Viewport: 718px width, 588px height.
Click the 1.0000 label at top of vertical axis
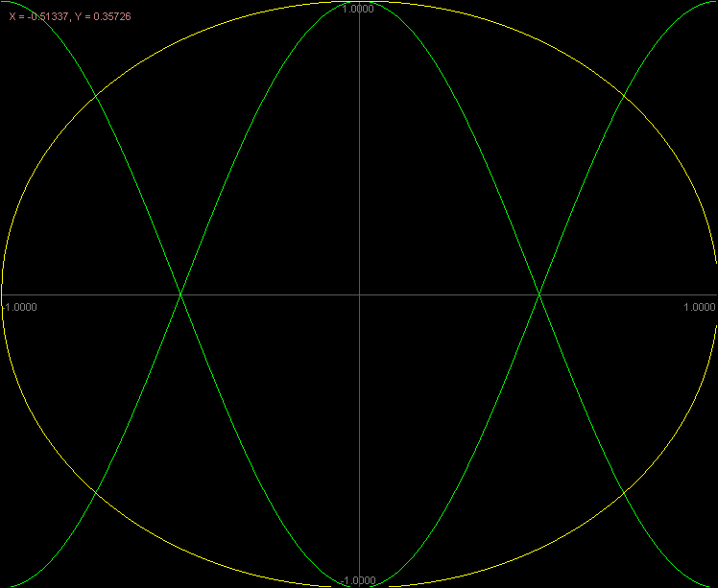[x=359, y=9]
